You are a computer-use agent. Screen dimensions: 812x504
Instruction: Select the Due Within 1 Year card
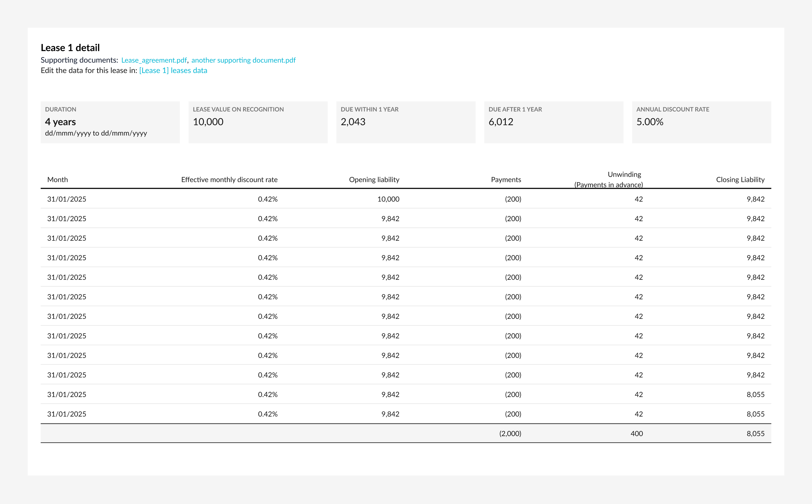click(406, 122)
